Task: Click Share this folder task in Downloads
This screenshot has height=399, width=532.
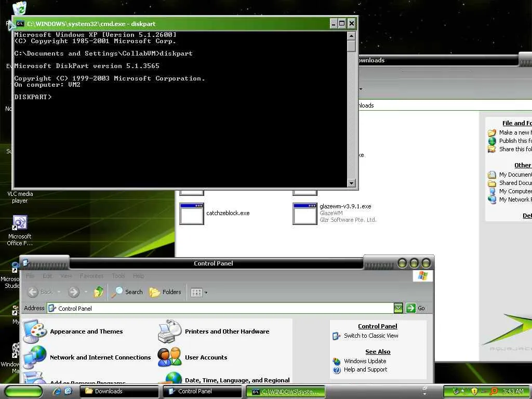Action: pos(510,149)
